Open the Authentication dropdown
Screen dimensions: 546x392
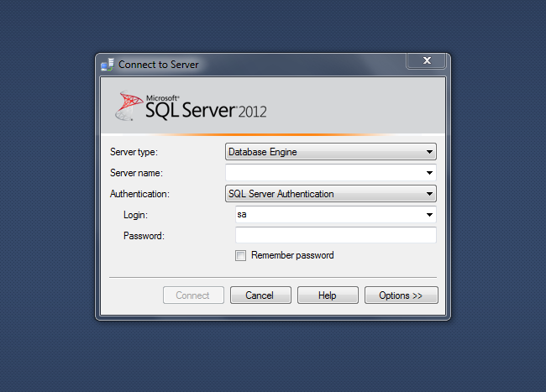330,194
